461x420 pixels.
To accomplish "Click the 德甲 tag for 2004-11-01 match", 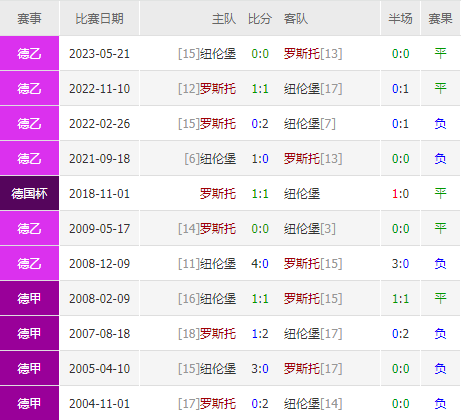I will [x=29, y=404].
